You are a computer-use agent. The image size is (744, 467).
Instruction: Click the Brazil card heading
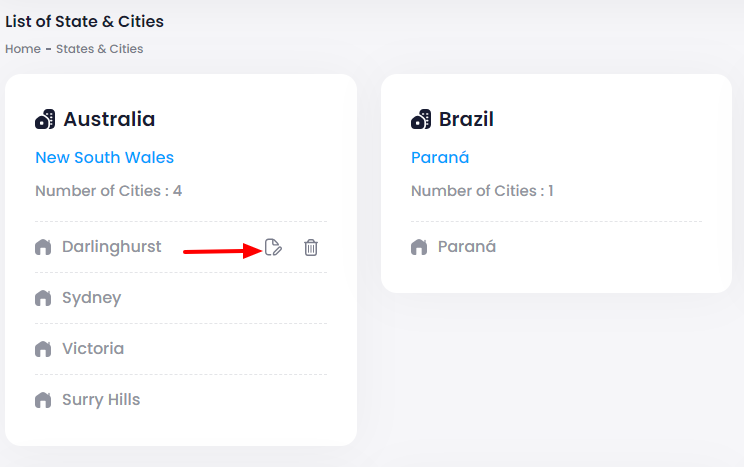click(466, 120)
